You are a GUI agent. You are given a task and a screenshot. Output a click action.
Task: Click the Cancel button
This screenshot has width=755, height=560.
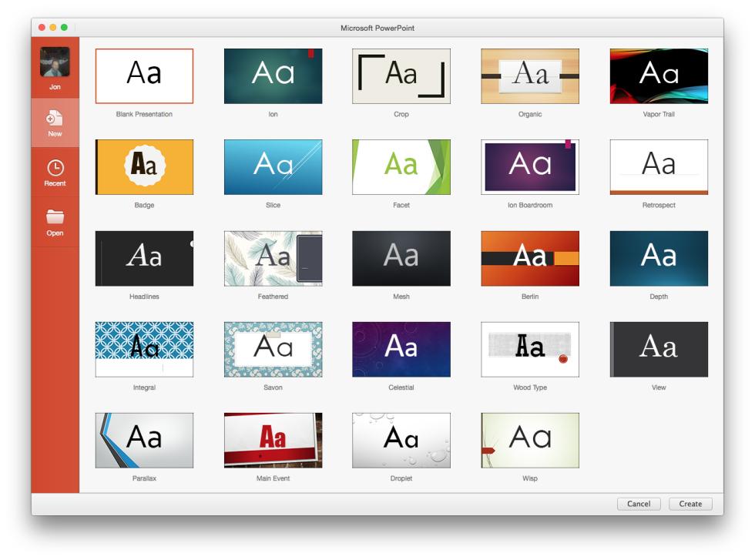tap(639, 504)
